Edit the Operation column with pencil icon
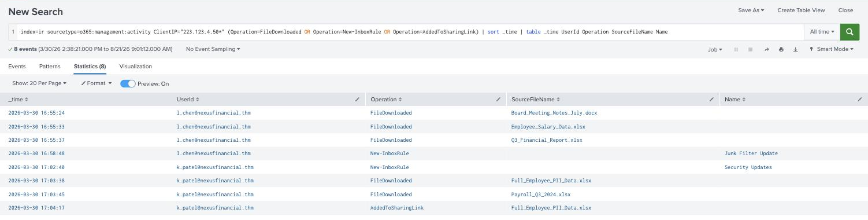 pos(498,100)
